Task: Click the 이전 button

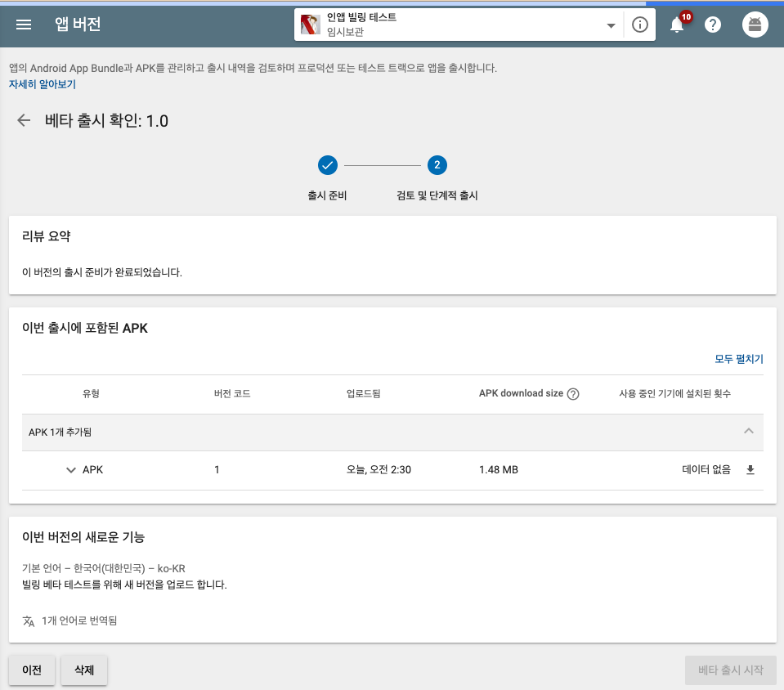Action: coord(32,670)
